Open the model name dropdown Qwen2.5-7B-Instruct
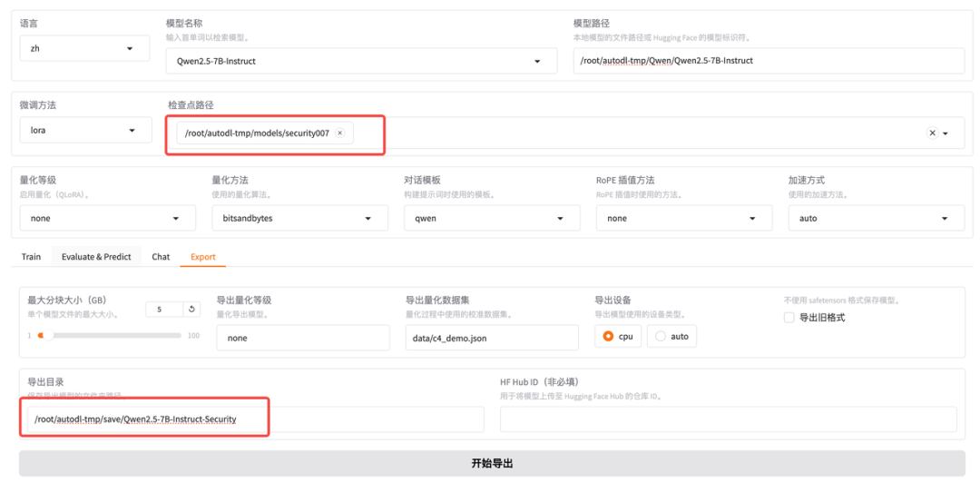Viewport: 980px width, 483px height. (x=361, y=61)
